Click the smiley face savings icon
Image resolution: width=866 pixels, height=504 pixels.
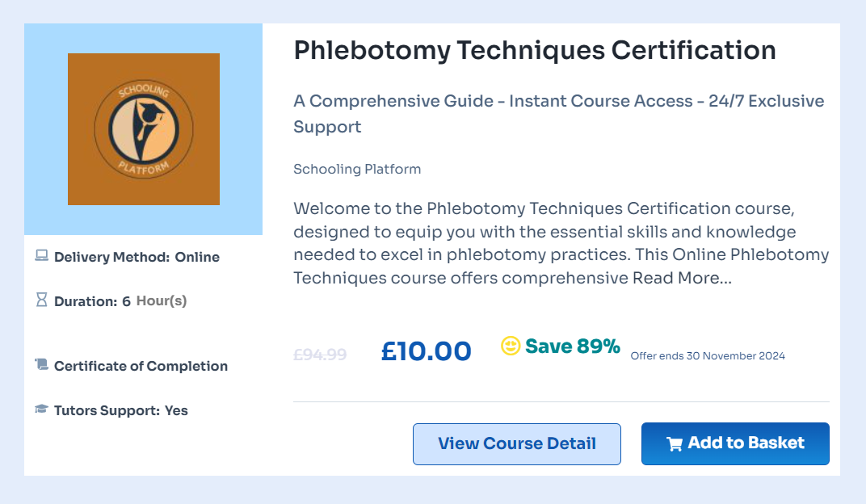click(511, 346)
